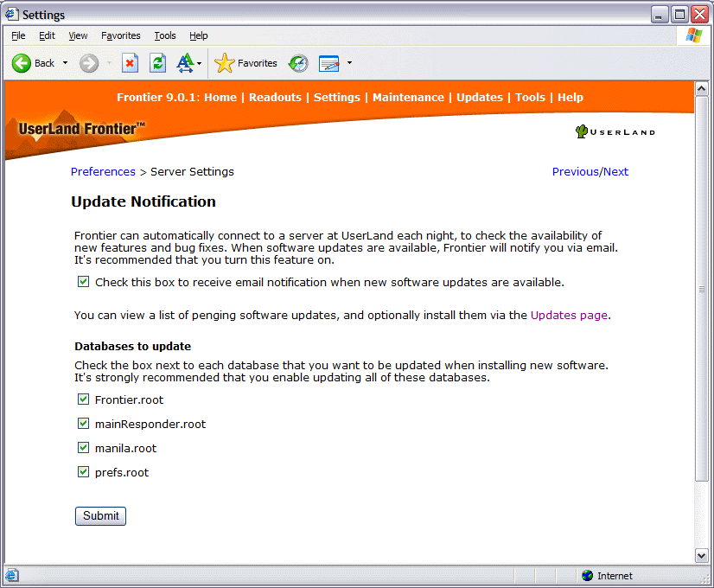Click the Server Settings breadcrumb text
The width and height of the screenshot is (714, 588).
192,172
